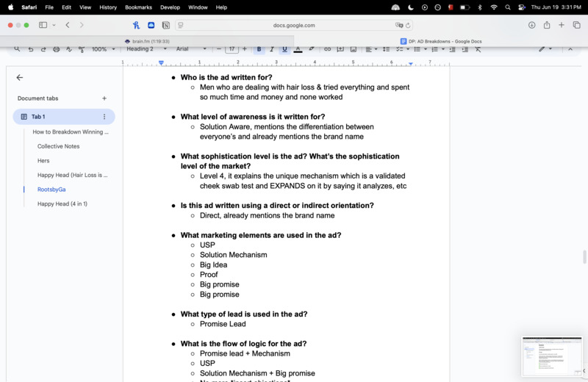Viewport: 588px width, 382px height.
Task: Reload the page in Safari
Action: coord(408,25)
